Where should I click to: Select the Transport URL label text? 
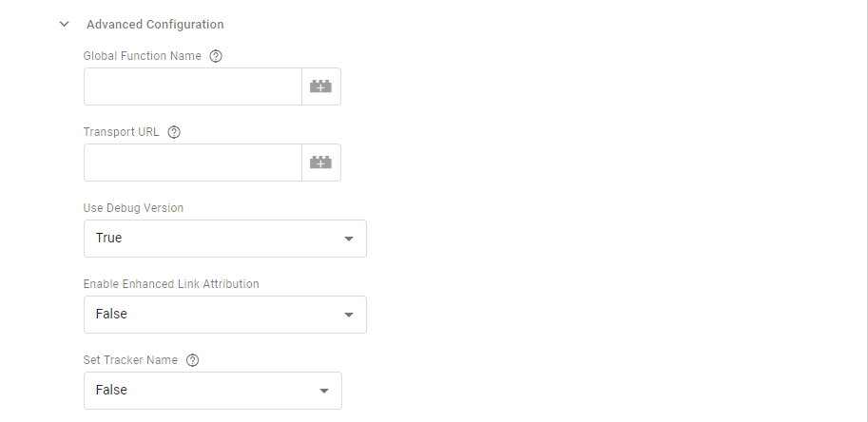coord(122,132)
